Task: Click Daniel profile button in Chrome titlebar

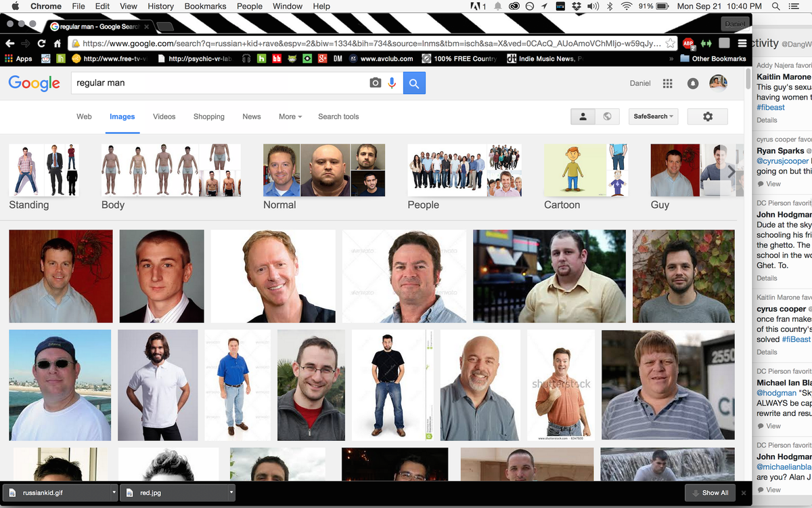Action: pos(736,24)
